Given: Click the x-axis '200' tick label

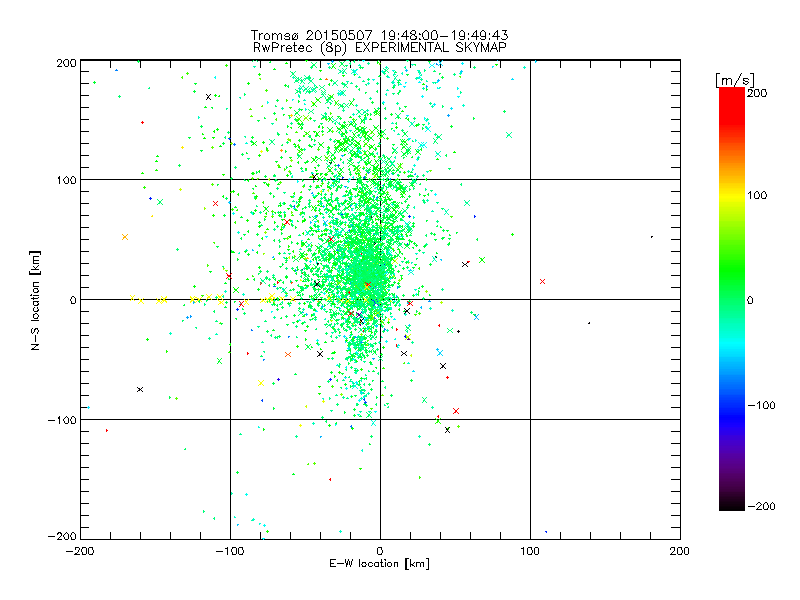Looking at the screenshot, I should coord(680,551).
